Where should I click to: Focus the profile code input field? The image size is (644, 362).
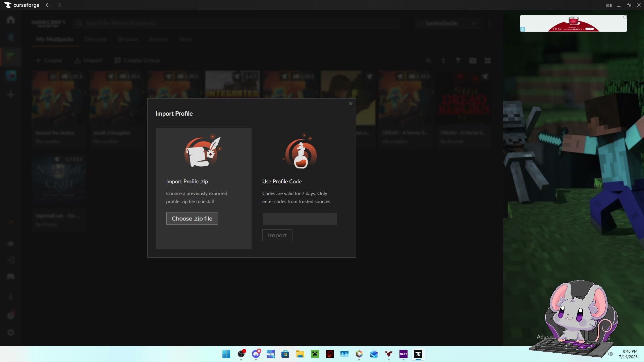pos(300,219)
